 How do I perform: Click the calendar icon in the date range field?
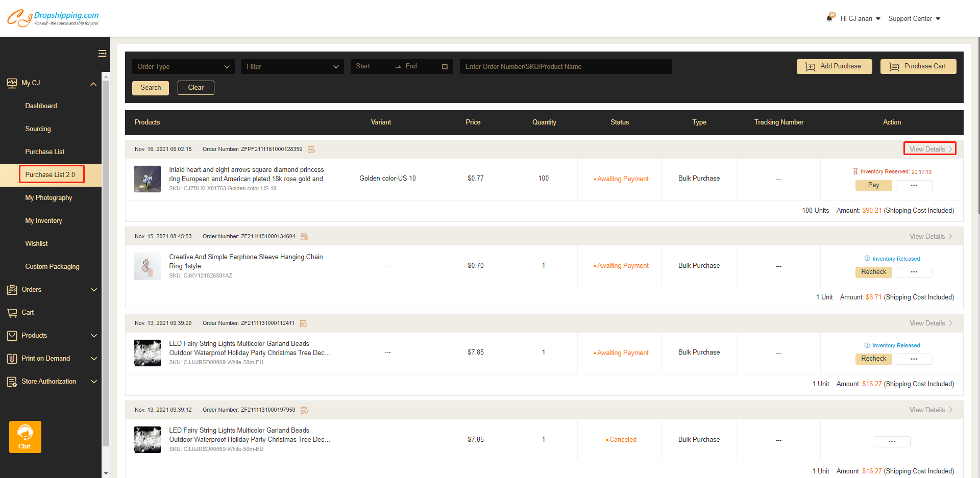point(445,67)
